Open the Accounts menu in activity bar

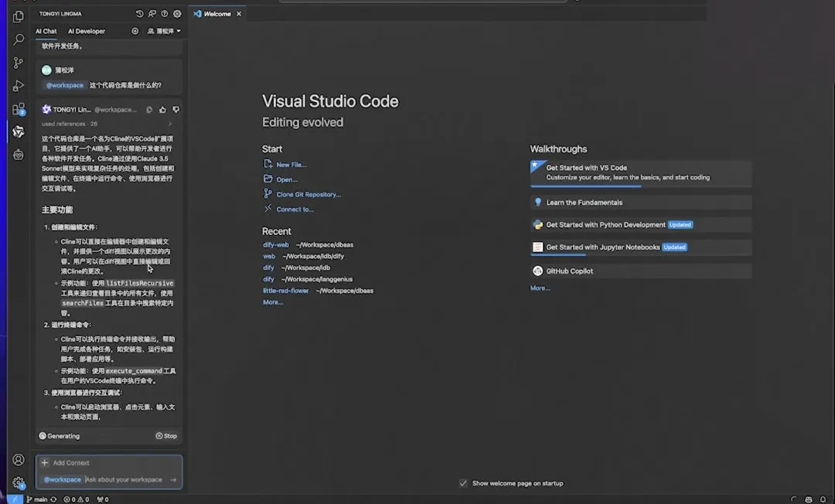tap(19, 460)
